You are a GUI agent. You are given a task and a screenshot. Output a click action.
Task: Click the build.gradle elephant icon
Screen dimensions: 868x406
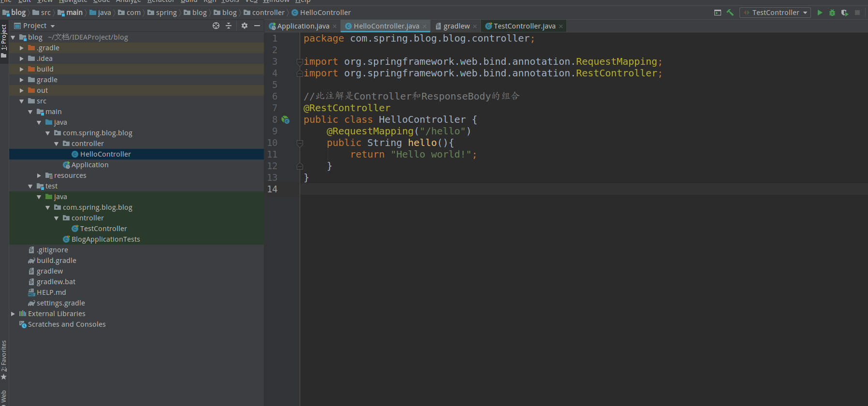click(31, 261)
